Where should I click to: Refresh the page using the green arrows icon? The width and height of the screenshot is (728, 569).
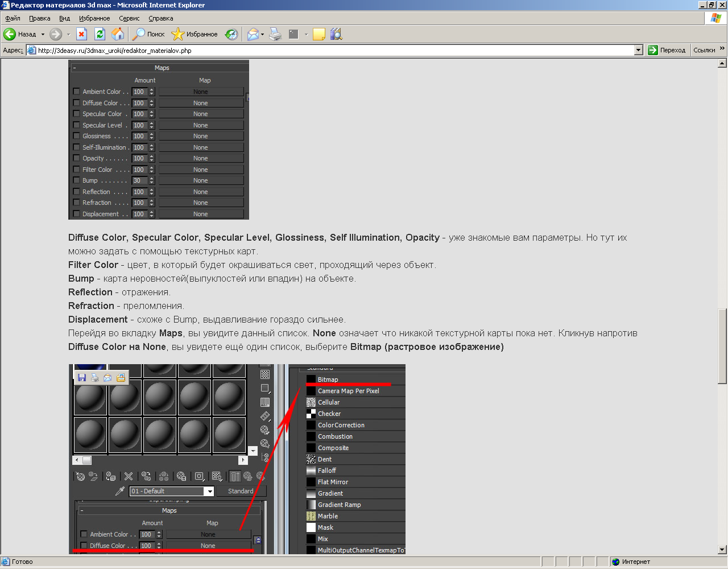[100, 34]
